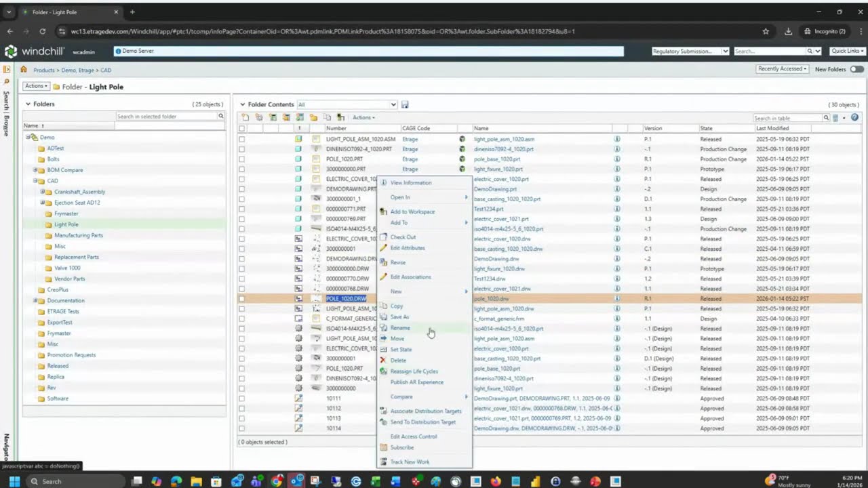
Task: Click the browser downloads icon
Action: tap(788, 31)
